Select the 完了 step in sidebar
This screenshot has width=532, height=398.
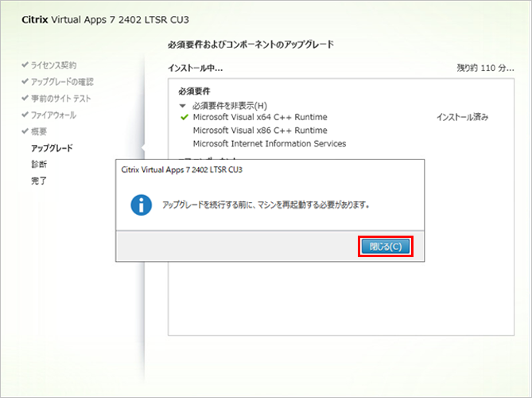tap(39, 181)
